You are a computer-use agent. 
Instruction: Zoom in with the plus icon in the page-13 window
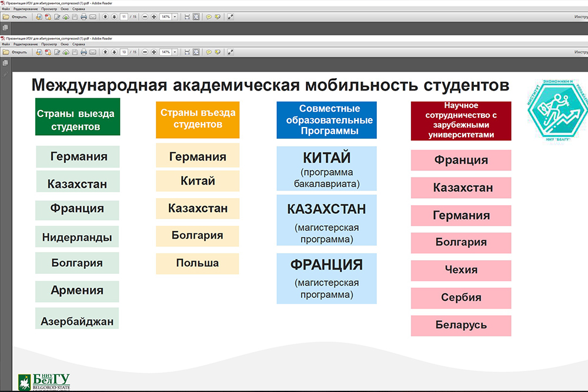(154, 52)
